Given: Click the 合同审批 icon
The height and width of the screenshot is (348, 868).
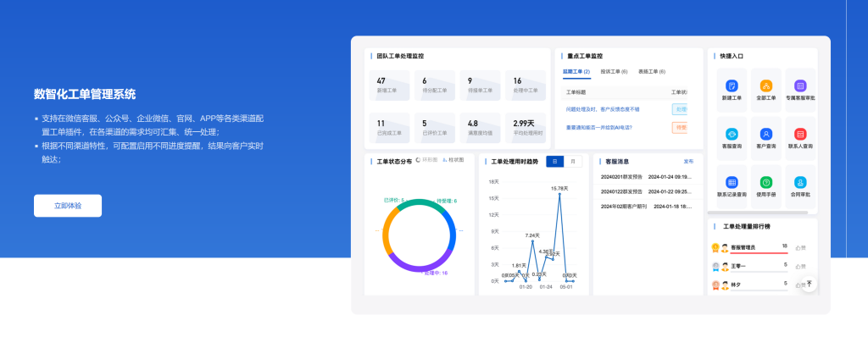Looking at the screenshot, I should 800,182.
